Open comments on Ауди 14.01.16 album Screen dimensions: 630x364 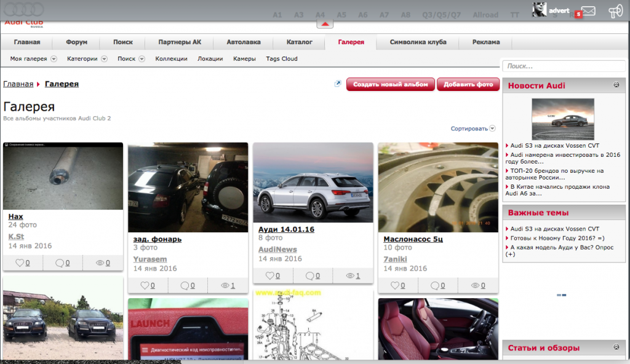tap(310, 275)
